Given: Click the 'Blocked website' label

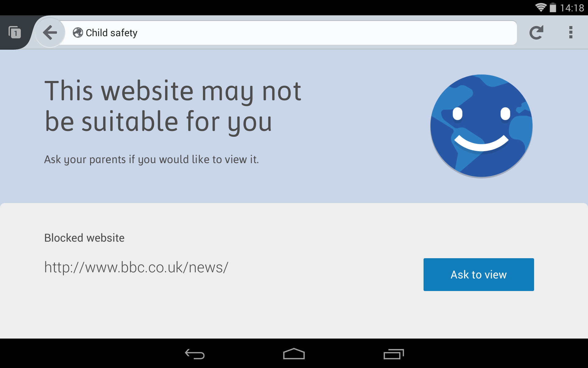Looking at the screenshot, I should click(x=85, y=238).
